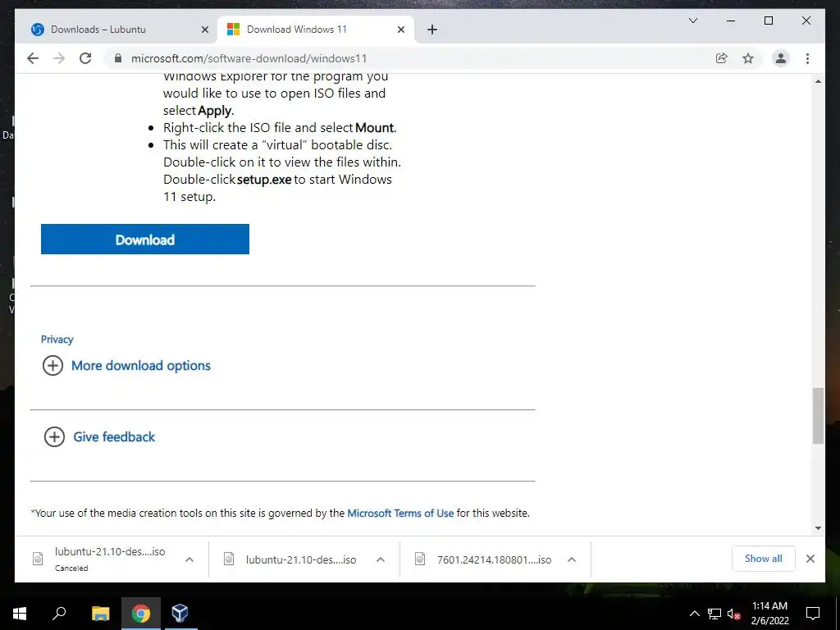
Task: Open VirtualBox from the taskbar
Action: (x=180, y=614)
